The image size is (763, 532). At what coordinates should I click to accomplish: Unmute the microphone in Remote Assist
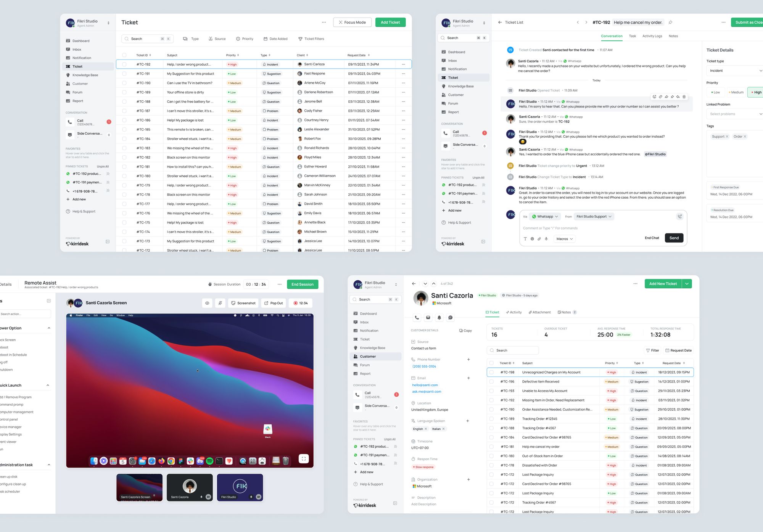(x=221, y=303)
